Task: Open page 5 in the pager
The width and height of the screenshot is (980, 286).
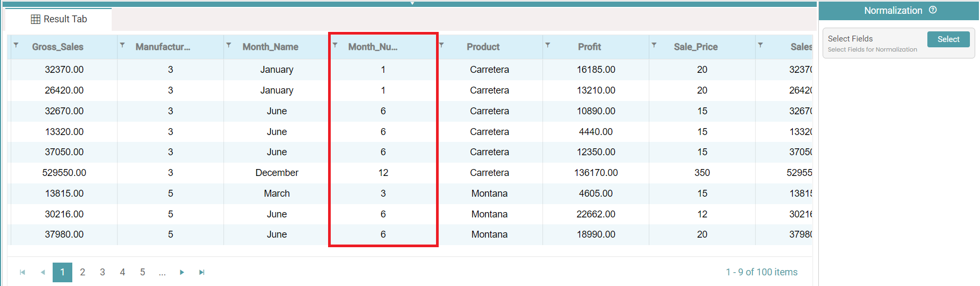Action: [x=143, y=272]
